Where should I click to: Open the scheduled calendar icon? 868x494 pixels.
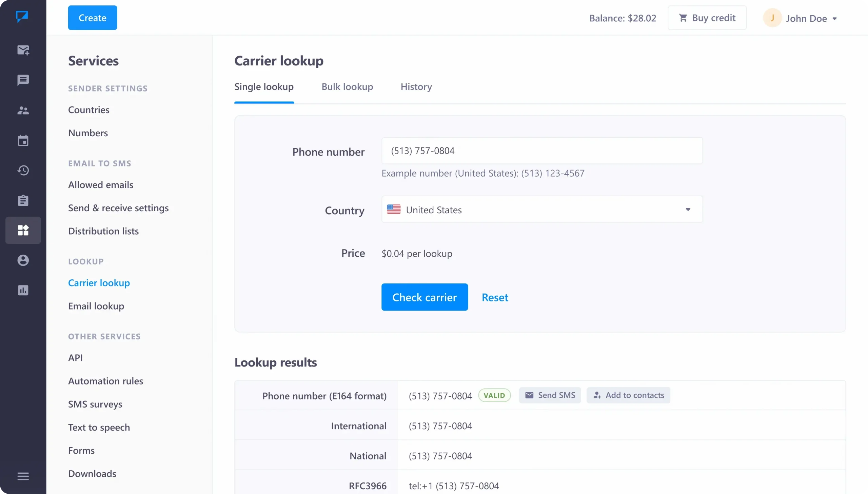pyautogui.click(x=23, y=140)
